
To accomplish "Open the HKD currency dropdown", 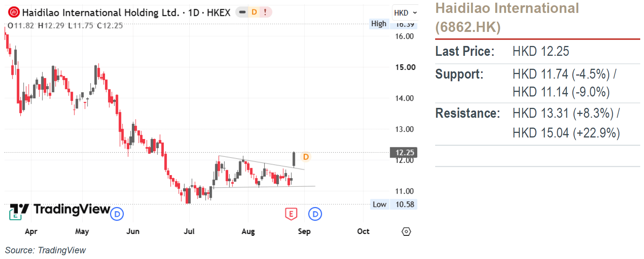I will (x=405, y=13).
